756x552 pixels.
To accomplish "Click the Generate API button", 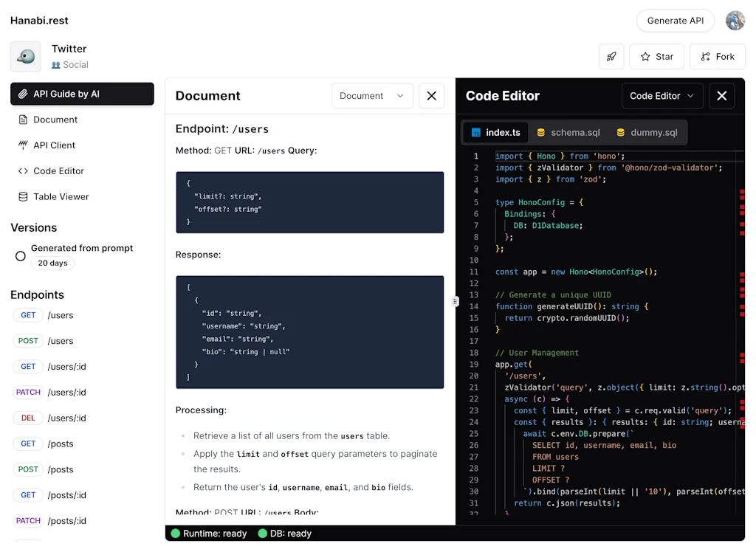I will coord(675,21).
